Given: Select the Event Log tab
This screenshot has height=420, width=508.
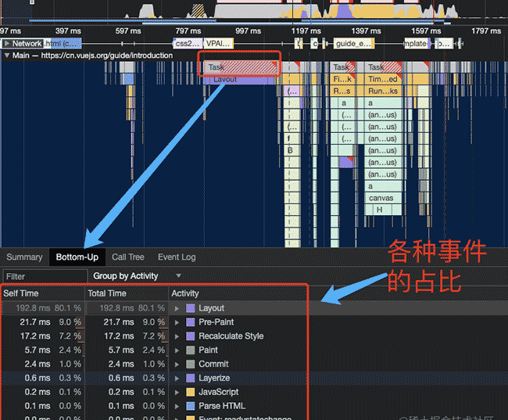Looking at the screenshot, I should click(x=177, y=257).
